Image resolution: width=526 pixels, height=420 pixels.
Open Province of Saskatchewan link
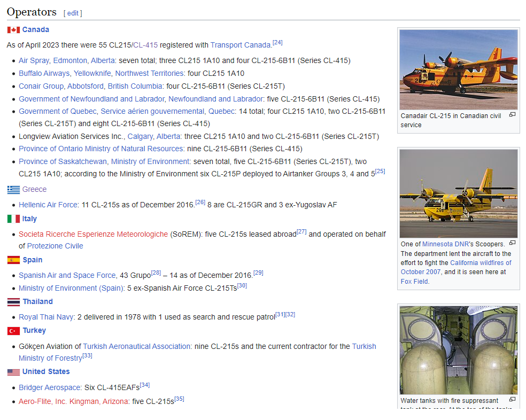coord(63,161)
